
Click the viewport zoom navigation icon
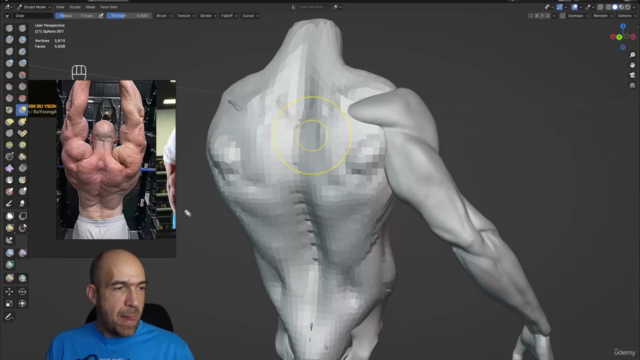(x=632, y=55)
